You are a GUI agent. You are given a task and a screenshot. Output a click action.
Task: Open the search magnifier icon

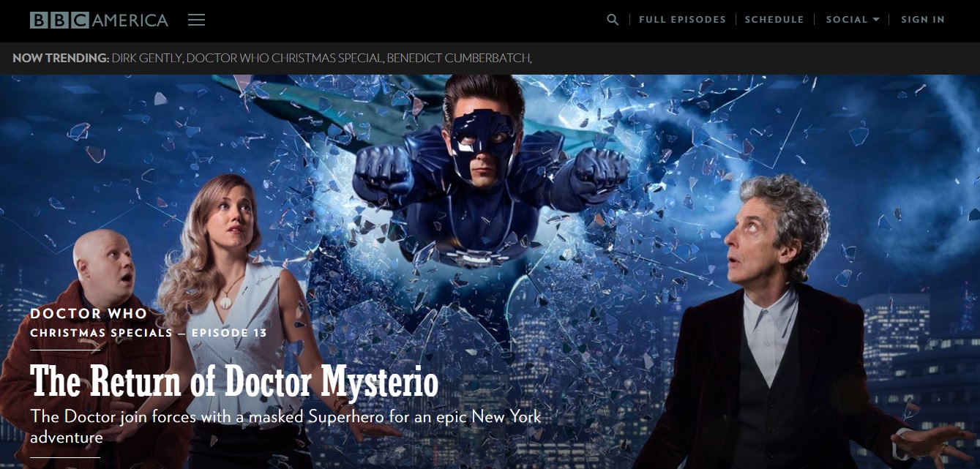click(x=613, y=20)
